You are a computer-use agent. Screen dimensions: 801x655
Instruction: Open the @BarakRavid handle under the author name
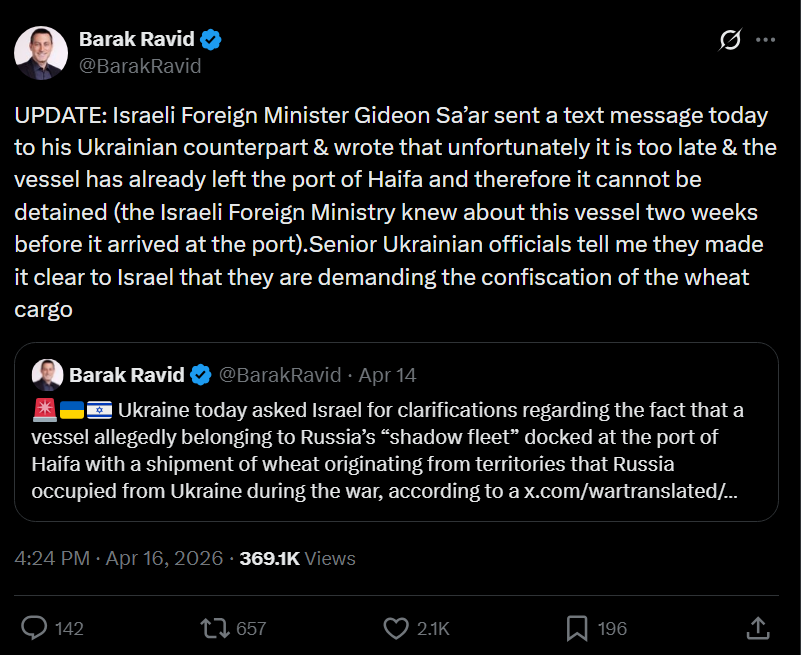pos(140,66)
